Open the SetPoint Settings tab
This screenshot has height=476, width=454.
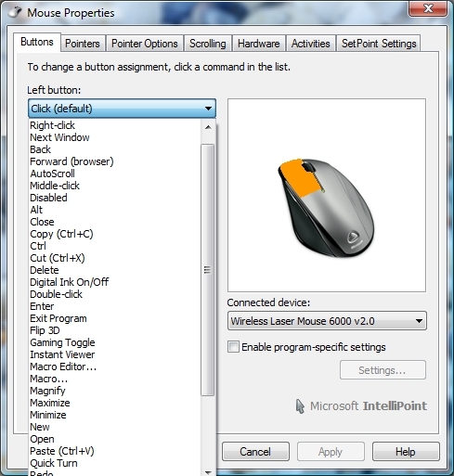pyautogui.click(x=379, y=44)
